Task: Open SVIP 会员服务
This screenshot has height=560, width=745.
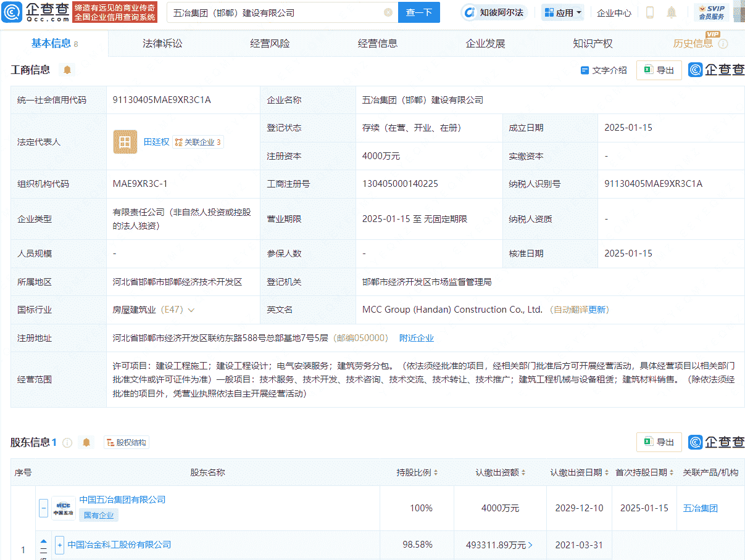Action: coord(711,12)
